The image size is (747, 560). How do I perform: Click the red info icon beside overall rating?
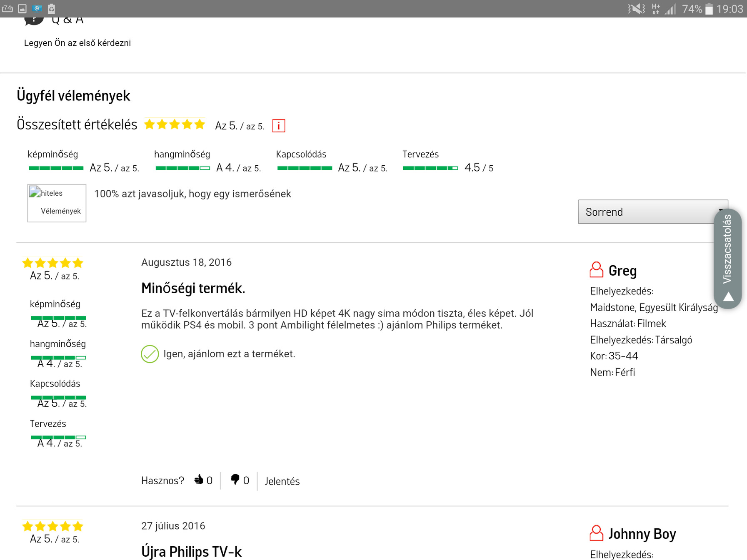point(279,125)
